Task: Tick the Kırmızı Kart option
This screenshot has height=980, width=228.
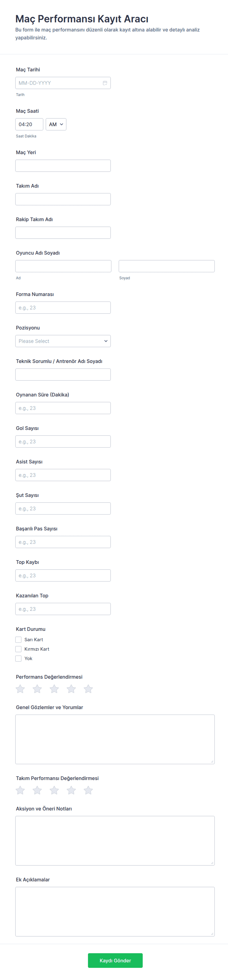Action: [x=18, y=649]
